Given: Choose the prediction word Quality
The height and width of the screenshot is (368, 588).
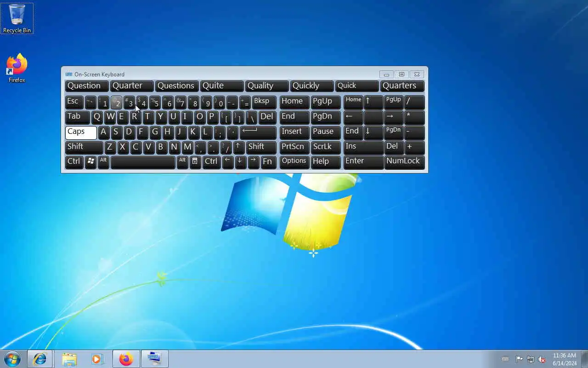Looking at the screenshot, I should pyautogui.click(x=267, y=86).
